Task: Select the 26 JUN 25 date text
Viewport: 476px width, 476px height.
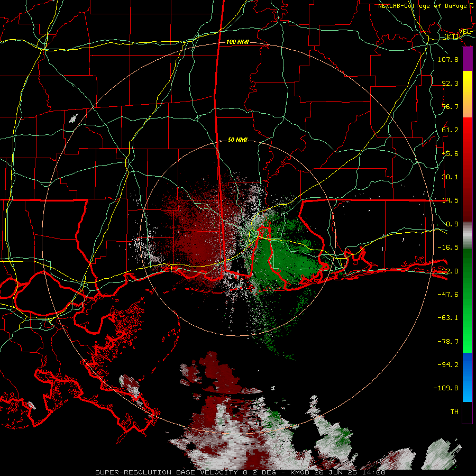Action: tap(334, 472)
